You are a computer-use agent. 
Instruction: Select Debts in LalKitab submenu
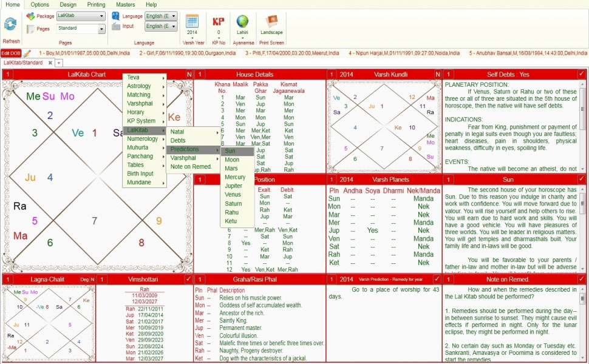click(x=194, y=140)
